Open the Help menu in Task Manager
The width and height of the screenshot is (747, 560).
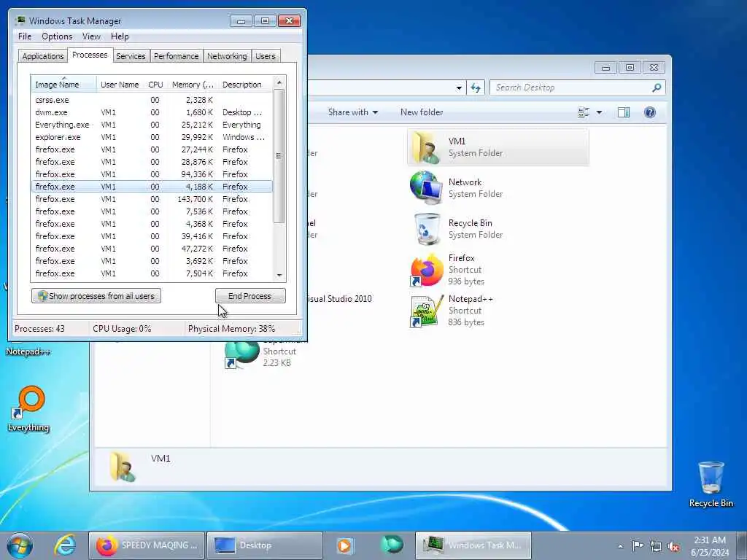120,36
